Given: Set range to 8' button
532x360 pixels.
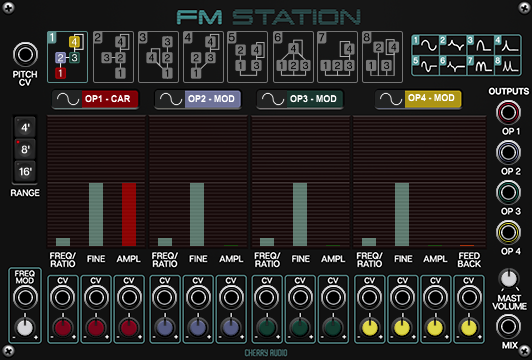Looking at the screenshot, I should [x=25, y=149].
